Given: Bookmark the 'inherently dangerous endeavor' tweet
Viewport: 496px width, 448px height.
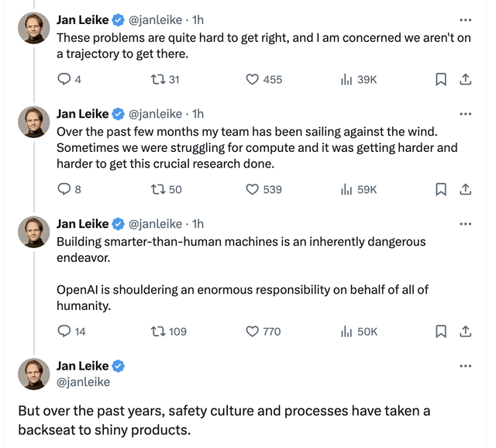Looking at the screenshot, I should coord(441,331).
